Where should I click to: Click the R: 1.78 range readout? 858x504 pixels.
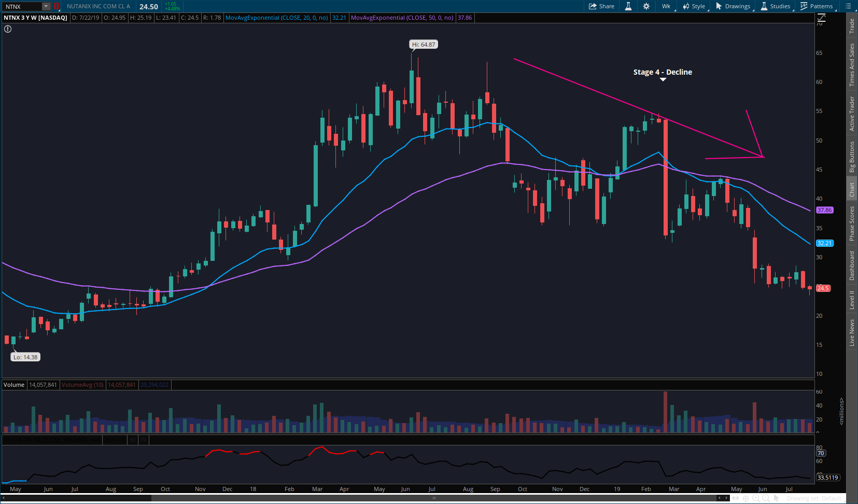click(212, 18)
